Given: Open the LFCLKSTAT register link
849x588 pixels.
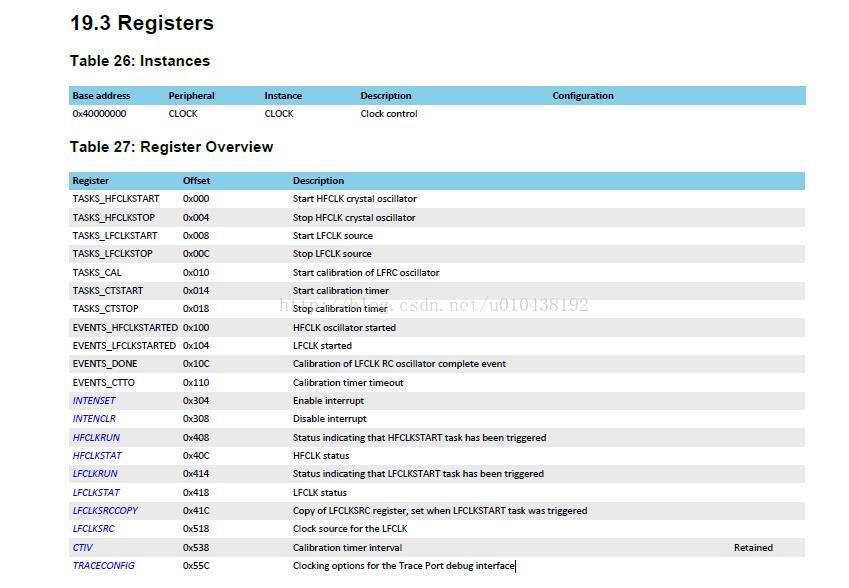Looking at the screenshot, I should pos(96,493).
